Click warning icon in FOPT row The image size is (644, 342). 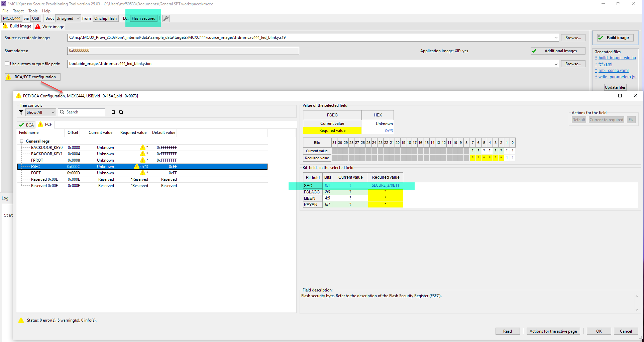pyautogui.click(x=143, y=173)
